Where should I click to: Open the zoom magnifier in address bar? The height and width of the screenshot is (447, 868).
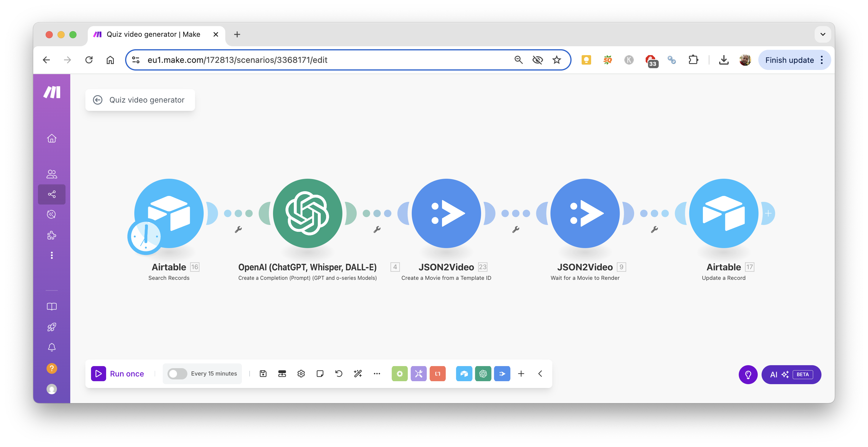tap(518, 60)
